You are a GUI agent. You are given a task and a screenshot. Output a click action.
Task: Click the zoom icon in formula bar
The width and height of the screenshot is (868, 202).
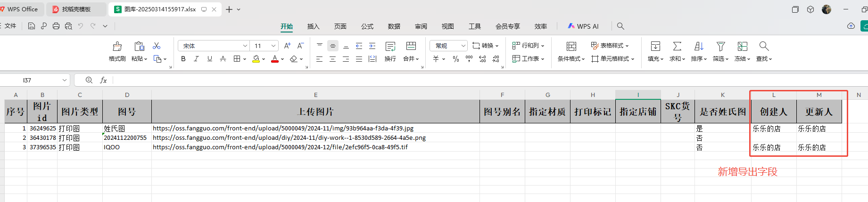click(89, 80)
